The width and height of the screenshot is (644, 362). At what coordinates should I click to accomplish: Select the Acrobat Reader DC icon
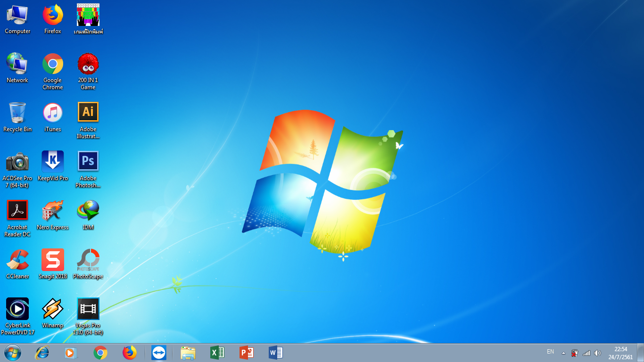point(17,219)
